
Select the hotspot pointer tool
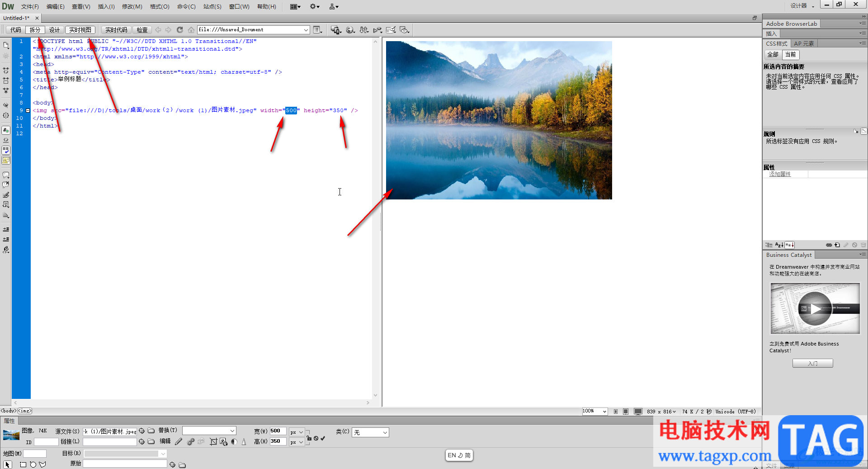7,464
